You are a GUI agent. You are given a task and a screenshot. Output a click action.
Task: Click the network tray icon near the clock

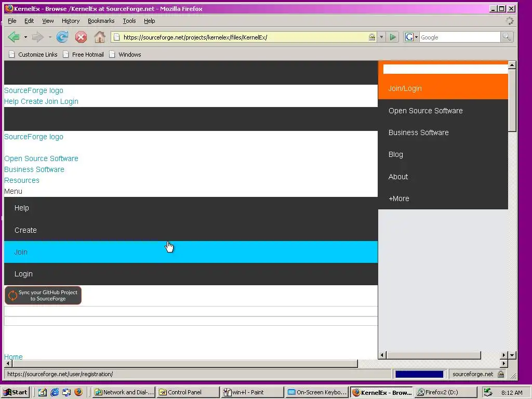pyautogui.click(x=488, y=392)
